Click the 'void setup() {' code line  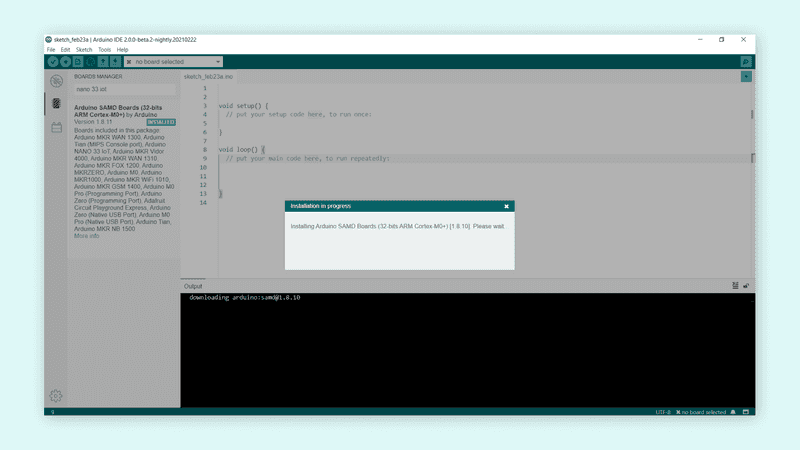[x=243, y=106]
